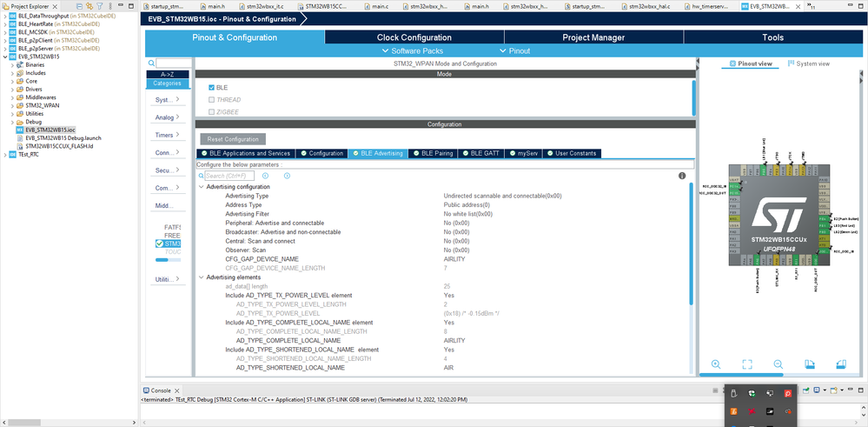Select the Pinout view button
This screenshot has height=427, width=868.
tap(751, 63)
